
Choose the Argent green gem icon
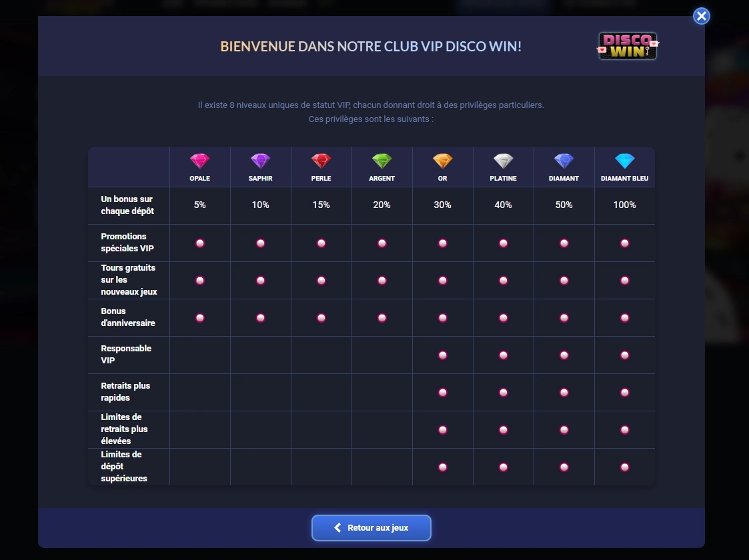click(x=382, y=161)
